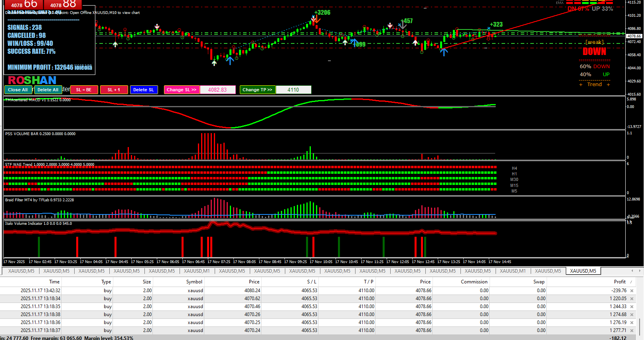Close the buy order with profit 1 244.33

(x=632, y=307)
